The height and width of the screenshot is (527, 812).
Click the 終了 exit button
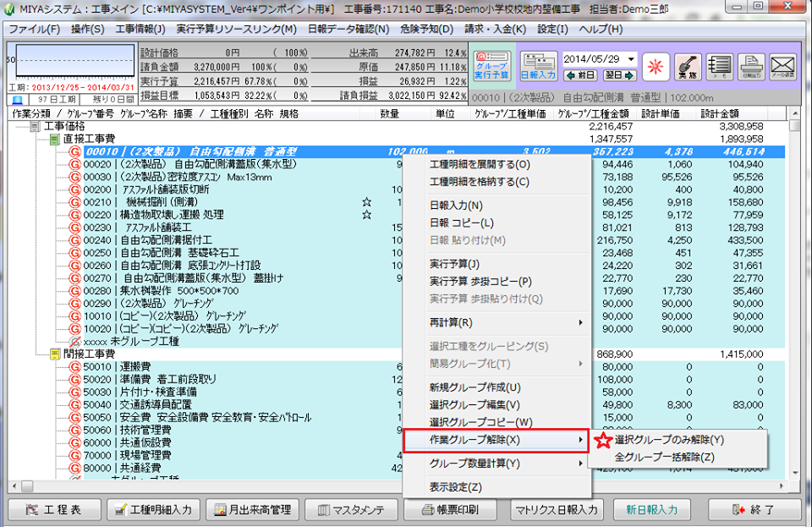pyautogui.click(x=754, y=510)
